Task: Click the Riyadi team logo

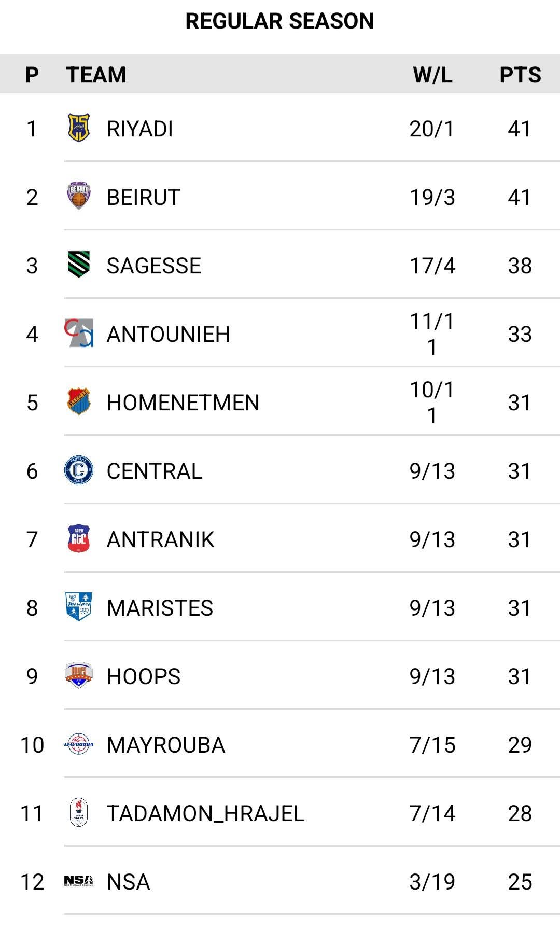Action: tap(79, 128)
